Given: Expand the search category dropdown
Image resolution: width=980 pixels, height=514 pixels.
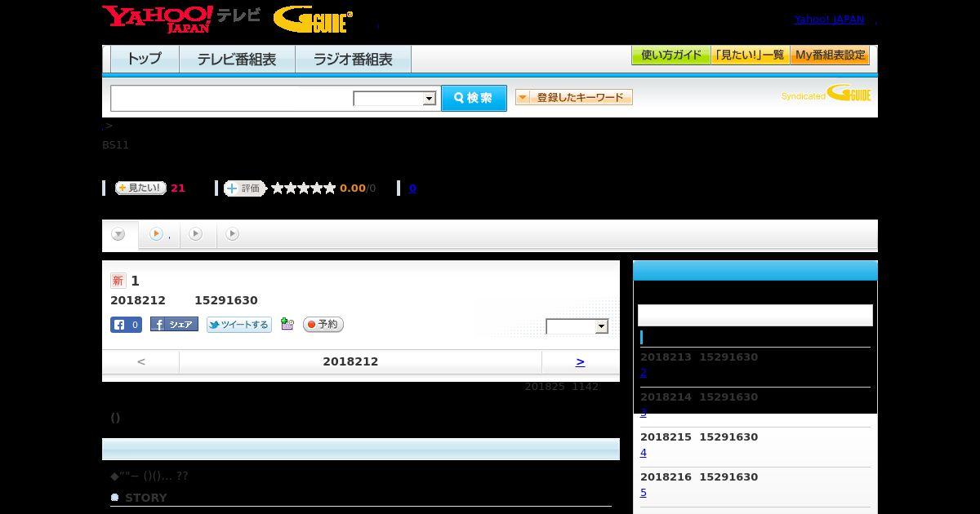Looking at the screenshot, I should click(x=394, y=99).
